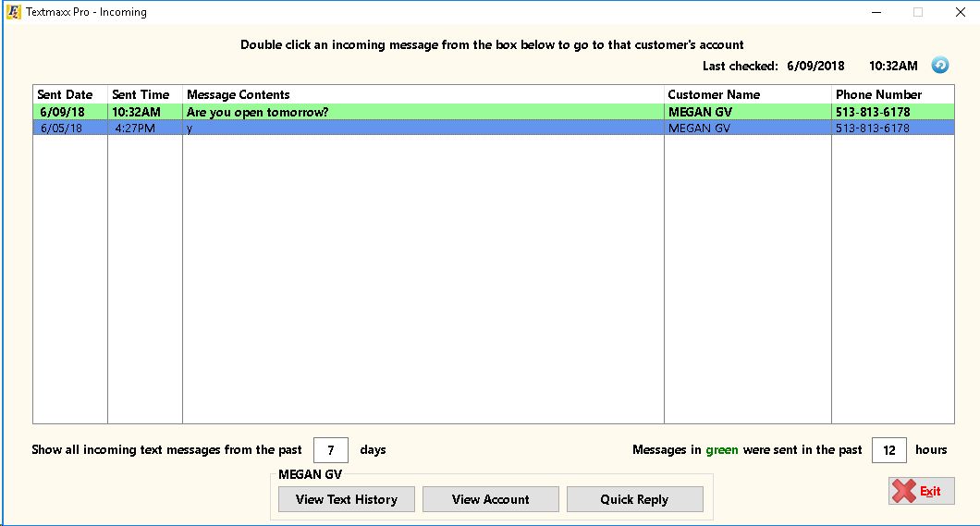980x526 pixels.
Task: Click the days input field showing 7
Action: 330,450
